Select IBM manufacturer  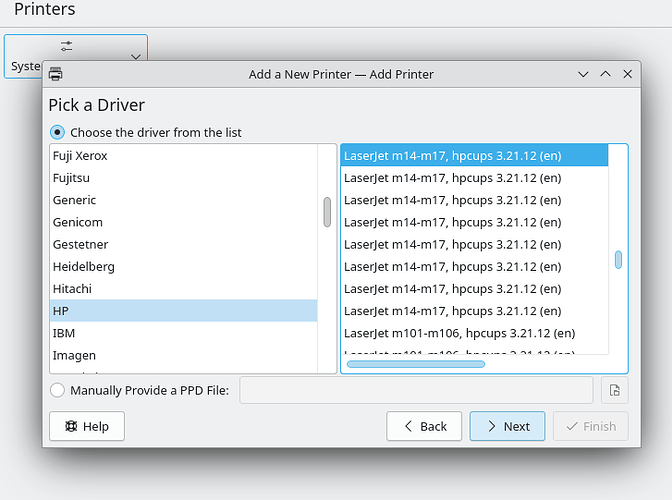pyautogui.click(x=183, y=333)
